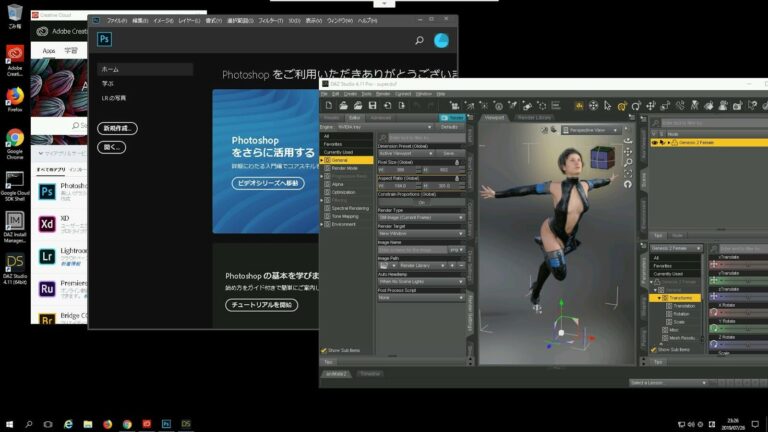Click the 開く button in Photoshop

(112, 147)
